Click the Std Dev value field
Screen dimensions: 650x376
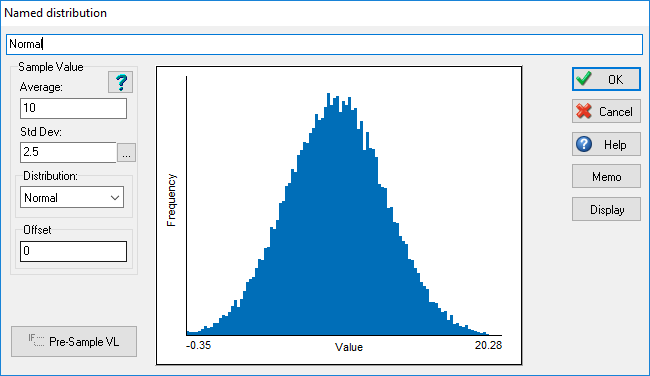68,152
